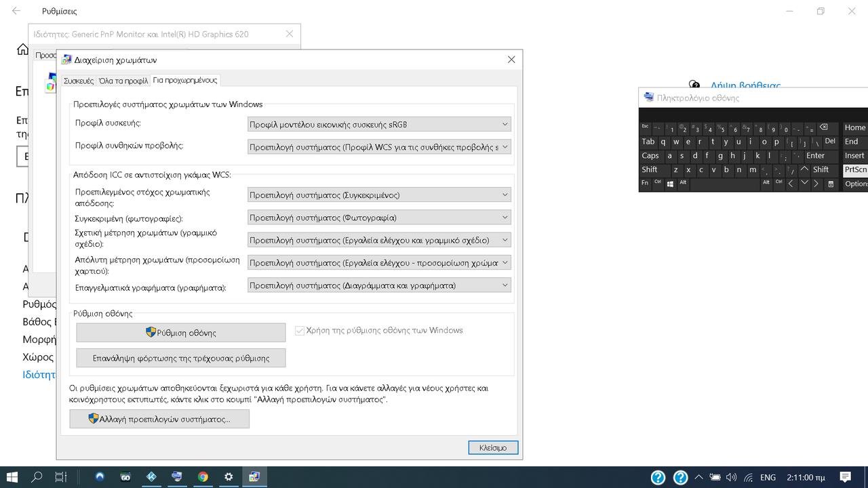Tap the PrtScn key on on-screen keyboard
The height and width of the screenshot is (488, 868).
pyautogui.click(x=855, y=169)
